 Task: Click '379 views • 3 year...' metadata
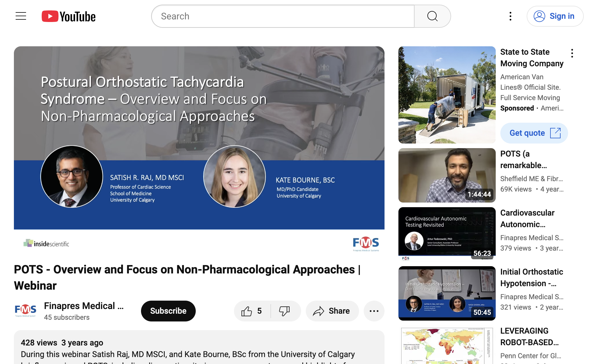coord(532,248)
